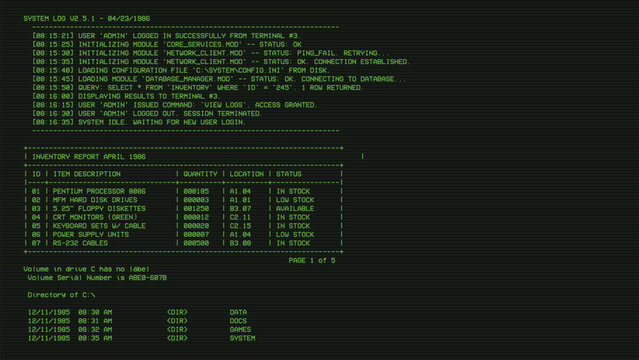Select the QUERY SELECT FROM INVENTORY line

(198, 88)
